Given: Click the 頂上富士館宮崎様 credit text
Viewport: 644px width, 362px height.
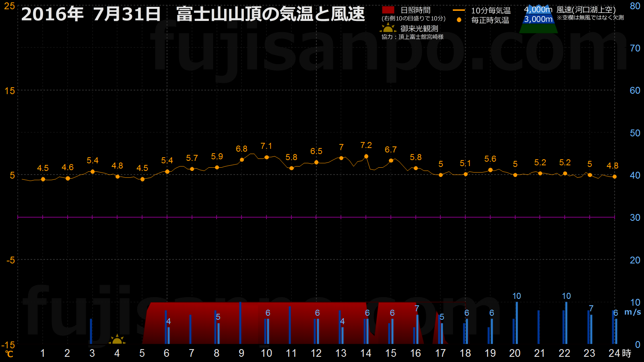Looking at the screenshot, I should (x=421, y=37).
